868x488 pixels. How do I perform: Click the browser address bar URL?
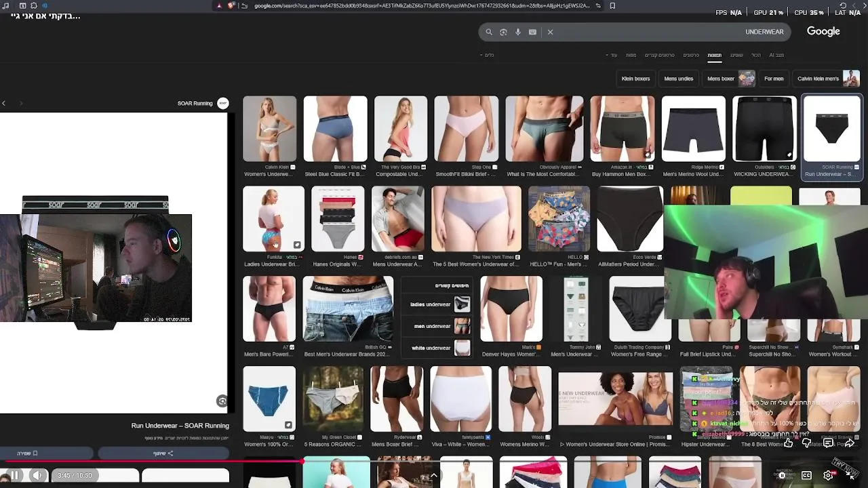(x=422, y=5)
